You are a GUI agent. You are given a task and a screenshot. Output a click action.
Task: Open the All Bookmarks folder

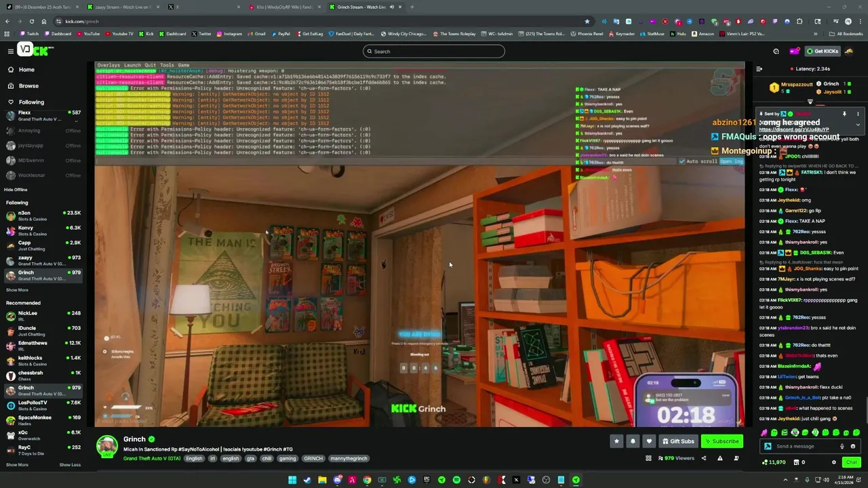[x=846, y=34]
